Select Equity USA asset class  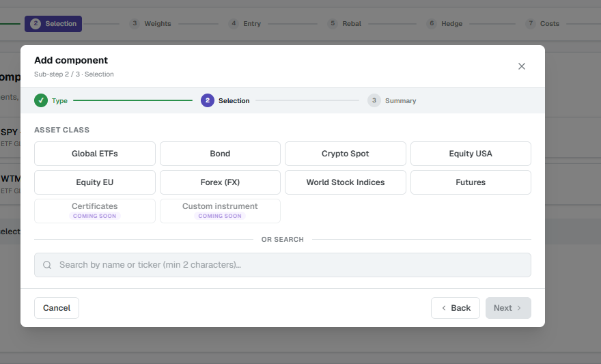point(471,154)
